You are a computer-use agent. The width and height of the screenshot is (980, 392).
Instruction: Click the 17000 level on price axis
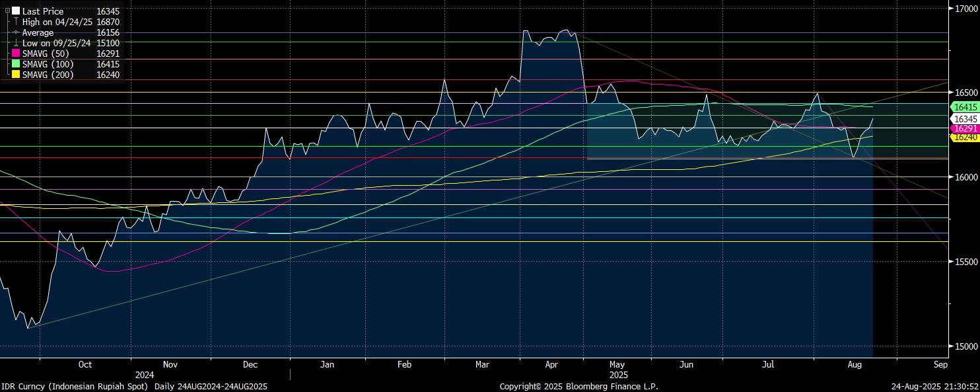click(967, 9)
